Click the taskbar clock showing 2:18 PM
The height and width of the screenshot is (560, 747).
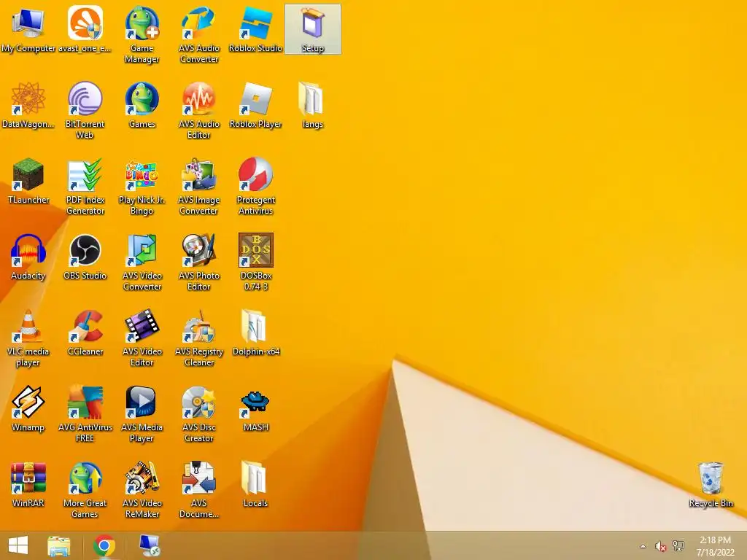tap(715, 545)
